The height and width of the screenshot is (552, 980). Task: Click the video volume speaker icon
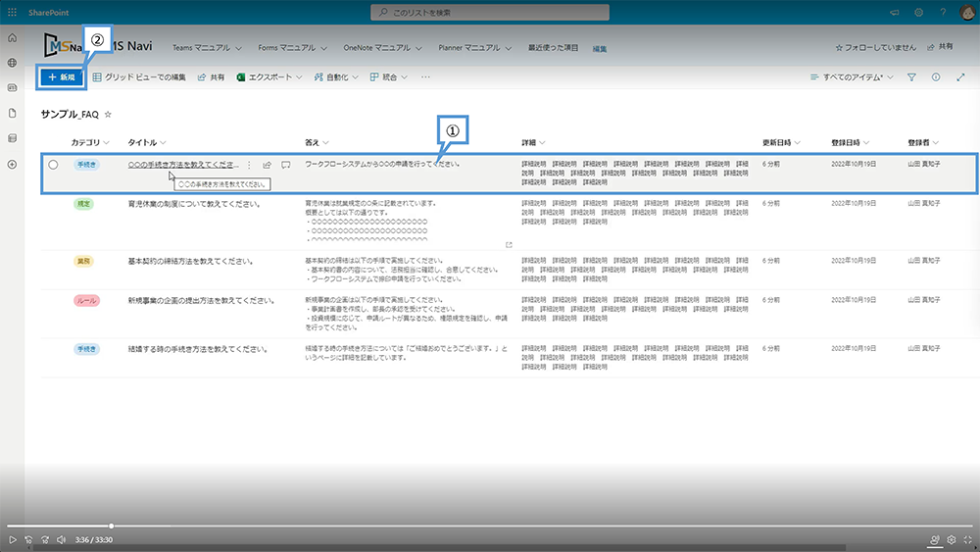(x=61, y=539)
